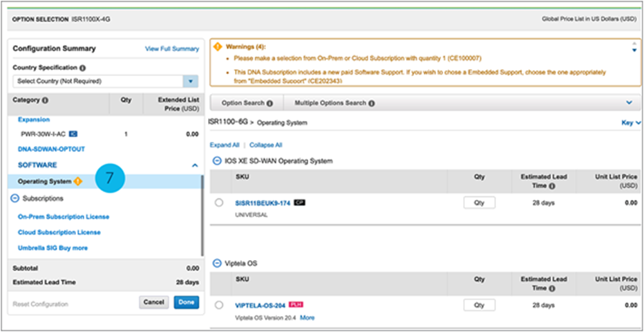Select the SISR11BEUK9-174 radio button

pos(219,203)
